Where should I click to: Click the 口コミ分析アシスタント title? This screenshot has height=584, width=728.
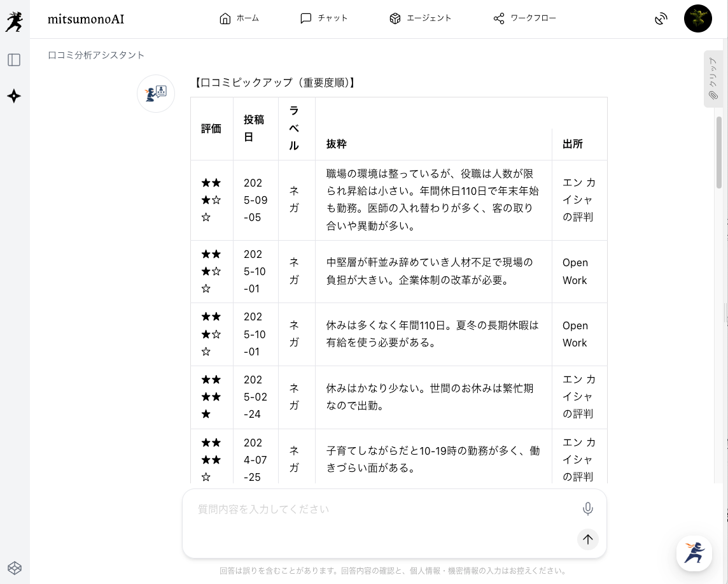coord(97,55)
